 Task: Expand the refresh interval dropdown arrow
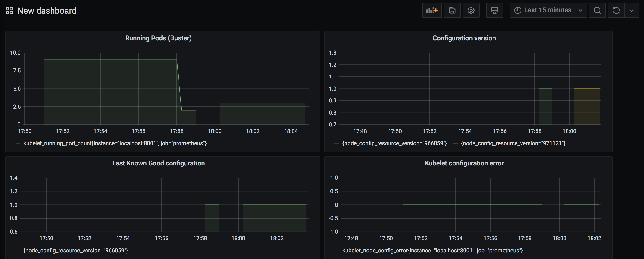(632, 11)
